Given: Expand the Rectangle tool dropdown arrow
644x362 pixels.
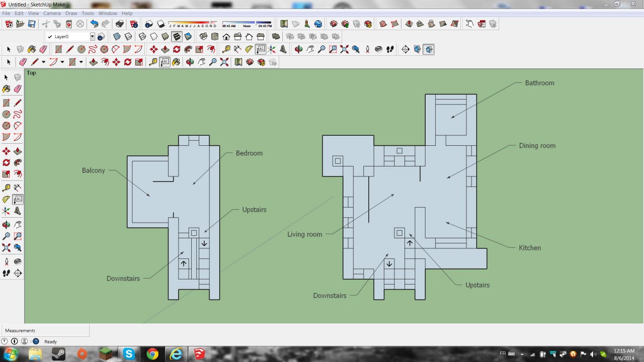Looking at the screenshot, I should [80, 62].
